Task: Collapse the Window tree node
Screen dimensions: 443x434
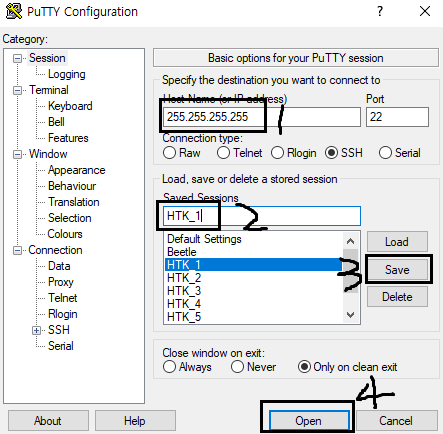Action: [17, 155]
